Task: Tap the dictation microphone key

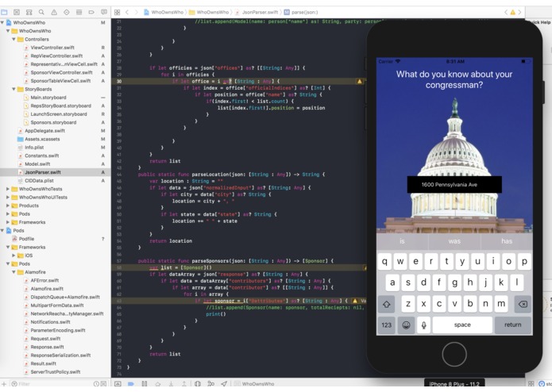Action: click(424, 325)
